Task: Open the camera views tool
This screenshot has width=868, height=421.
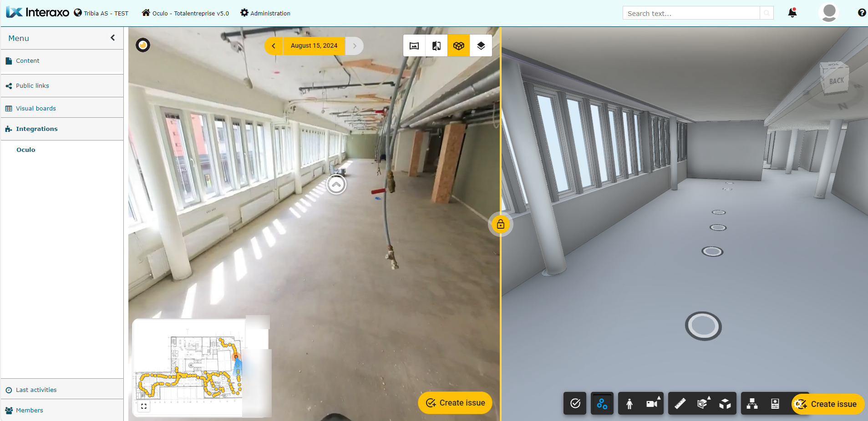Action: (x=652, y=404)
